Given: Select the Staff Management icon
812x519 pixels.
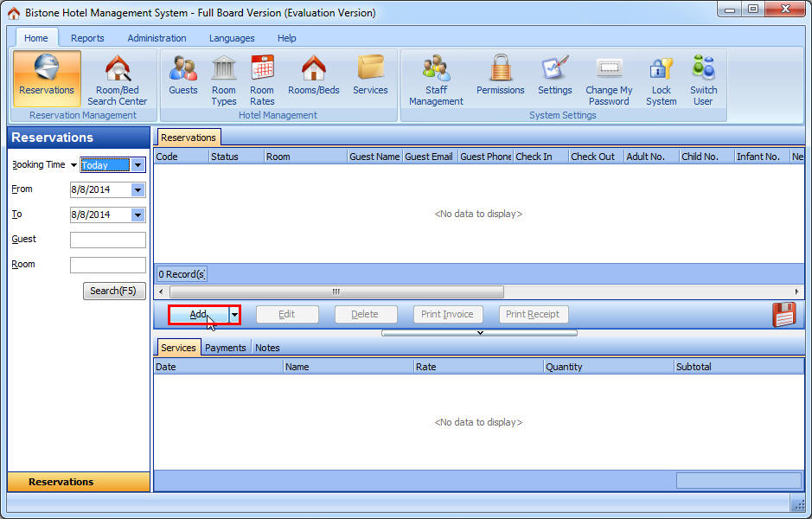Looking at the screenshot, I should pyautogui.click(x=435, y=78).
